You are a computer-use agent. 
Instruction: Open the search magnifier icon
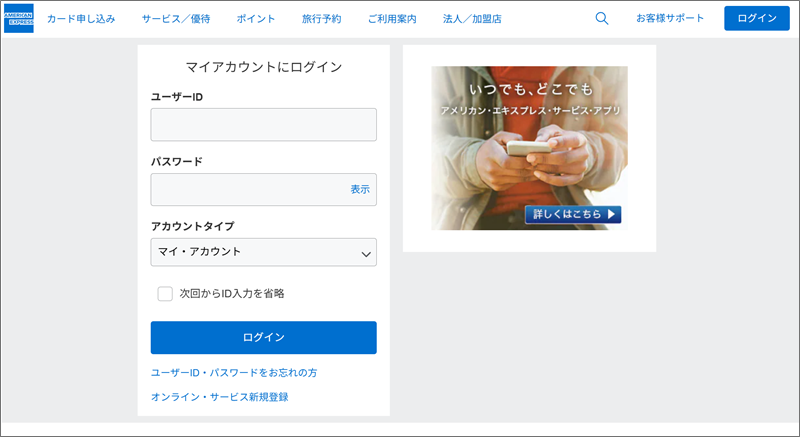[602, 18]
